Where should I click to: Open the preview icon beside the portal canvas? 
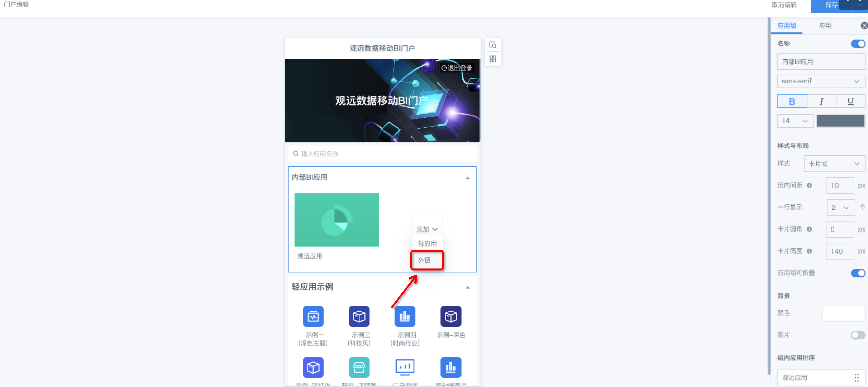pos(493,45)
